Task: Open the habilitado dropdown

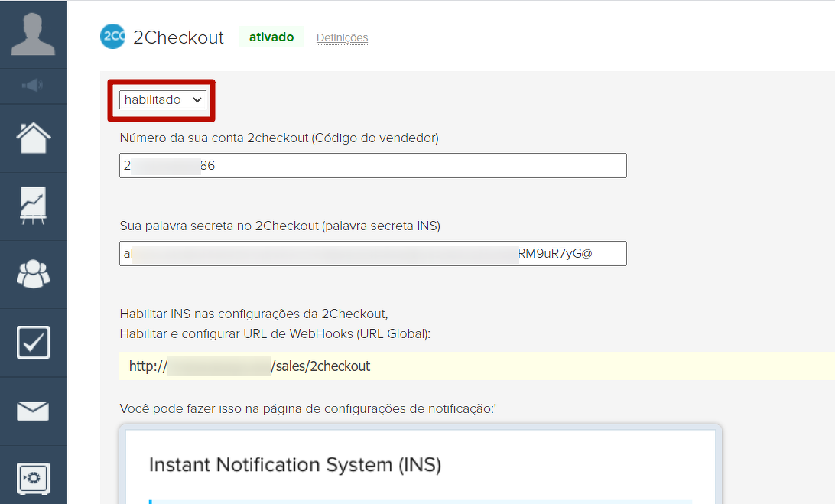Action: [162, 99]
